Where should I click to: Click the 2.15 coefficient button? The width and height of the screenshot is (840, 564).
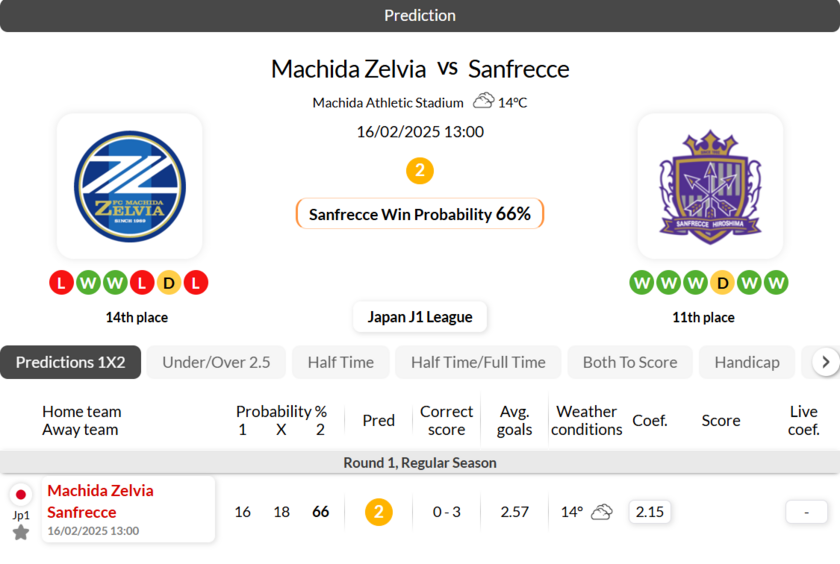[x=650, y=512]
